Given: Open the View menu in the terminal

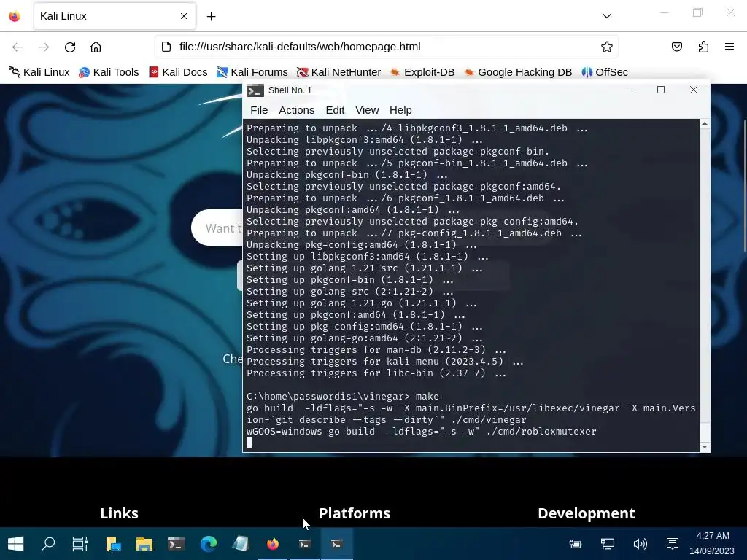Looking at the screenshot, I should point(367,110).
